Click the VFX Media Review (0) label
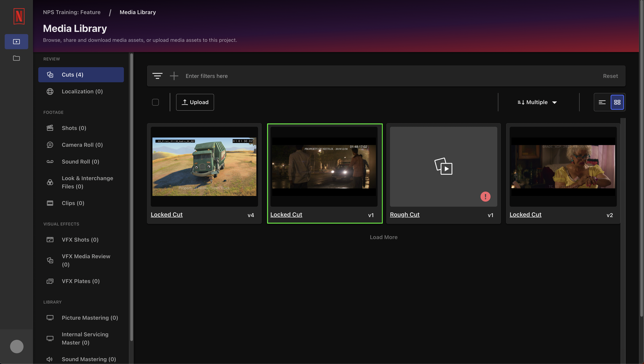 point(86,260)
